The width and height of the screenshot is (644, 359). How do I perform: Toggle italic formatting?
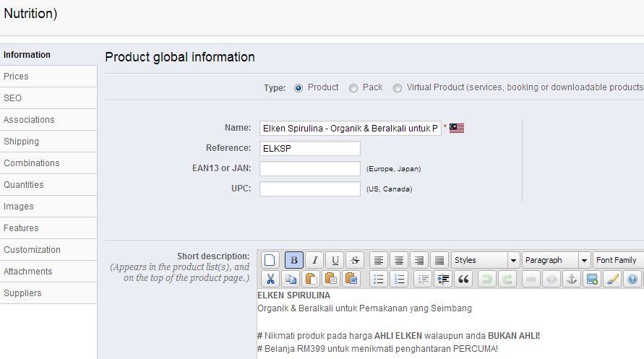pyautogui.click(x=314, y=260)
